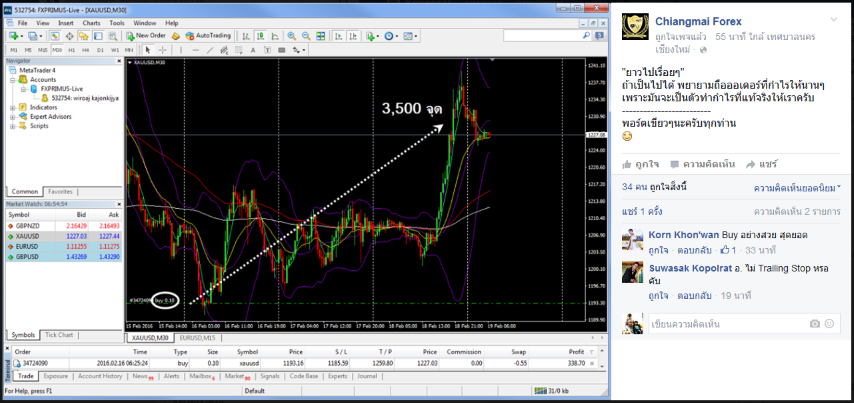Select the W1 timeframe button

pos(115,50)
